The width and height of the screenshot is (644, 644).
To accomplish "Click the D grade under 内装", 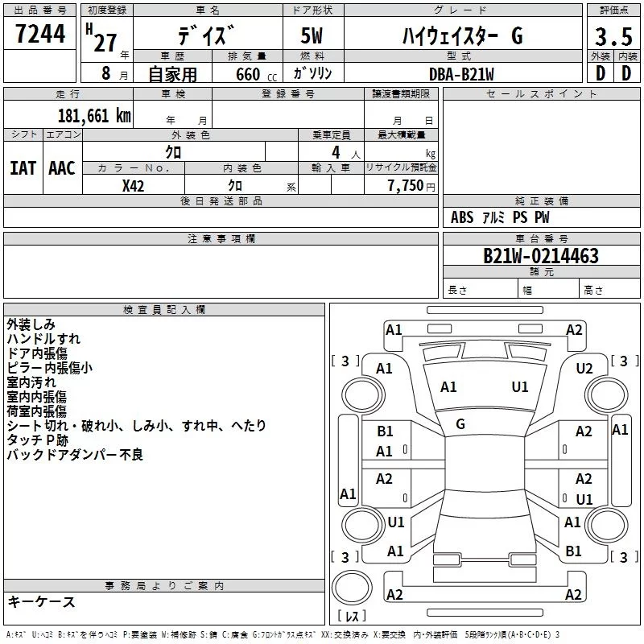I will click(626, 73).
